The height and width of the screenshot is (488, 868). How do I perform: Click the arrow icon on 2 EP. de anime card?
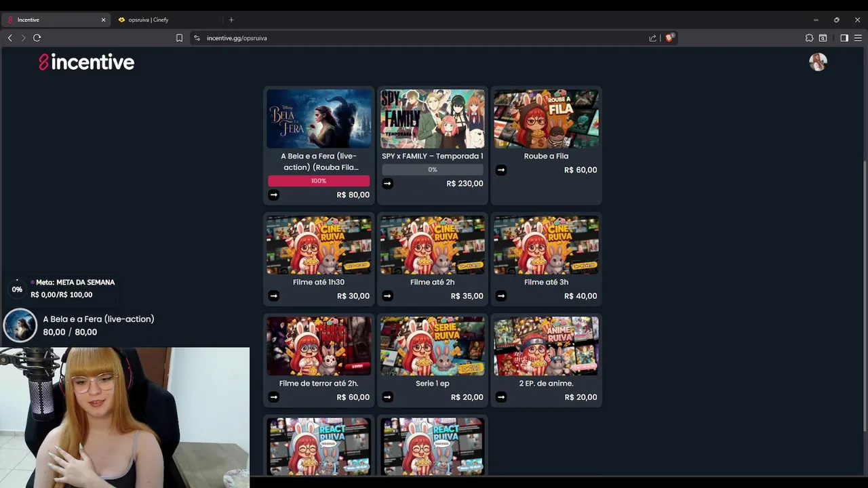(x=501, y=397)
